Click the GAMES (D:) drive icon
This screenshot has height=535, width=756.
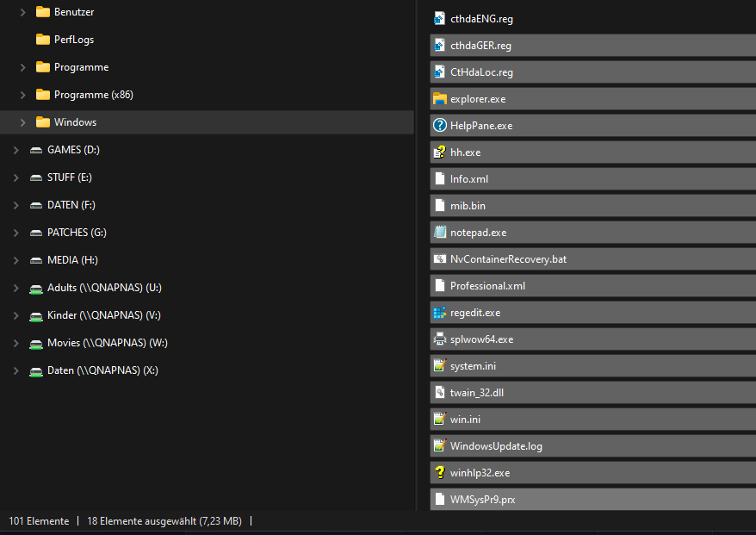point(36,150)
